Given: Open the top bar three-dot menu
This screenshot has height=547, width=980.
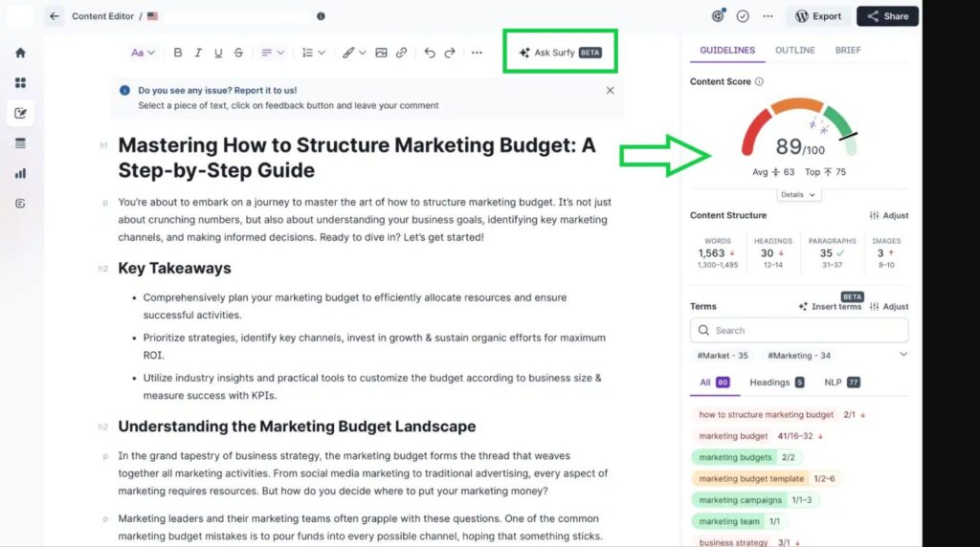Looking at the screenshot, I should click(x=768, y=16).
